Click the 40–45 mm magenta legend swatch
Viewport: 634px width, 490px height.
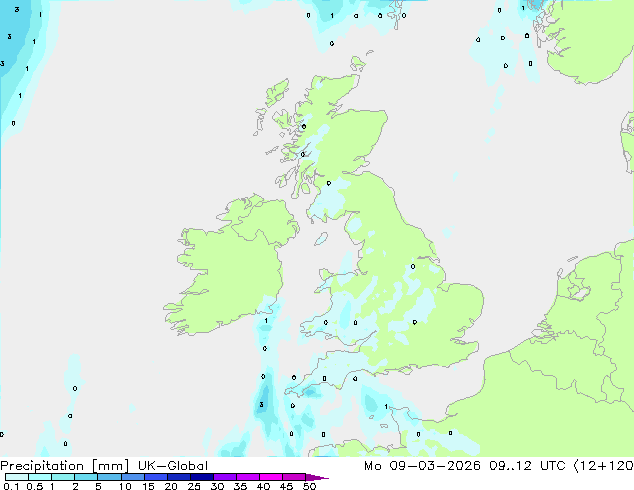[271, 477]
